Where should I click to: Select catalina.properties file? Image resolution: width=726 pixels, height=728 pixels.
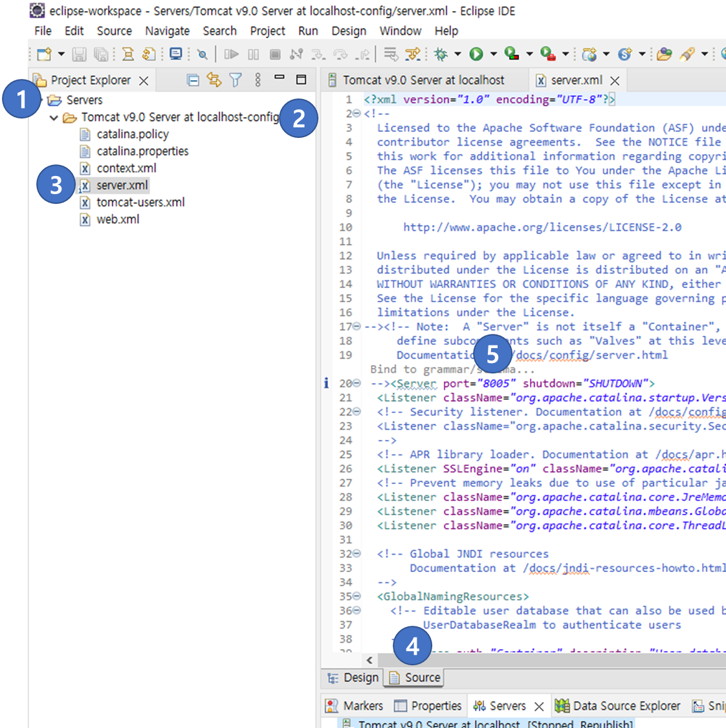coord(142,151)
